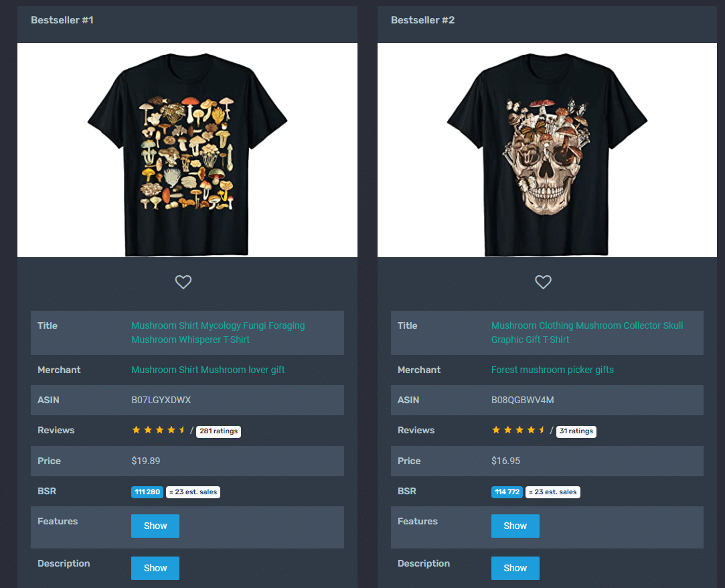Show Description for Bestseller #2
Viewport: 725px width, 588px height.
tap(515, 568)
